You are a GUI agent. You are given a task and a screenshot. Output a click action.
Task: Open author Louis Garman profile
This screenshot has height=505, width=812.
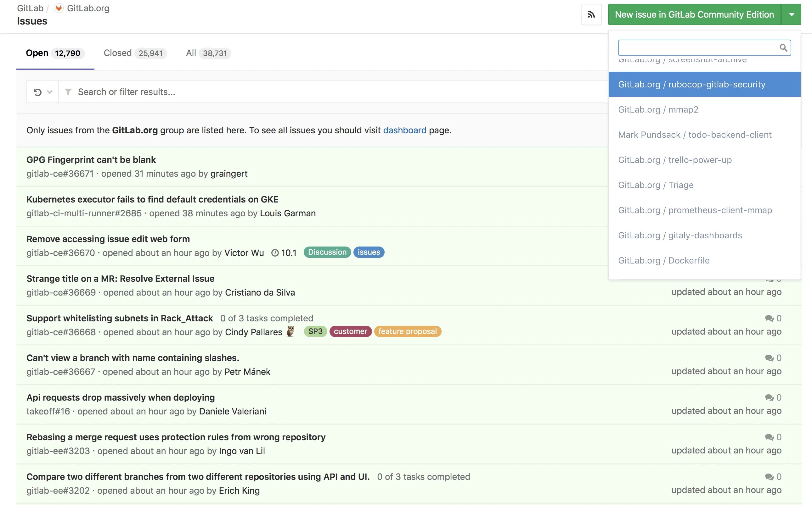pyautogui.click(x=288, y=214)
